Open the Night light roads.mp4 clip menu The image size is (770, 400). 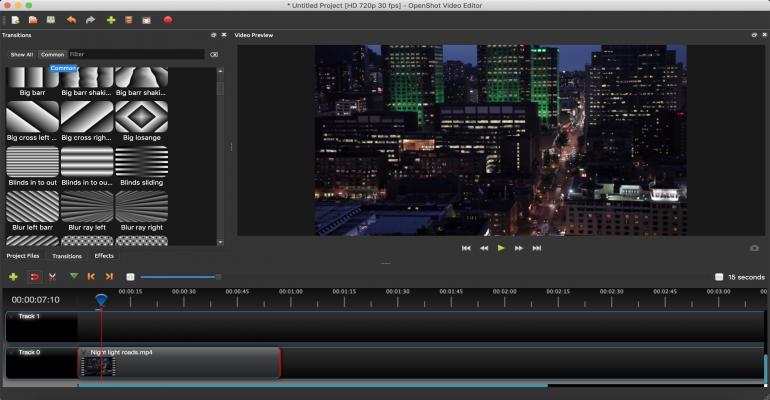coord(84,352)
